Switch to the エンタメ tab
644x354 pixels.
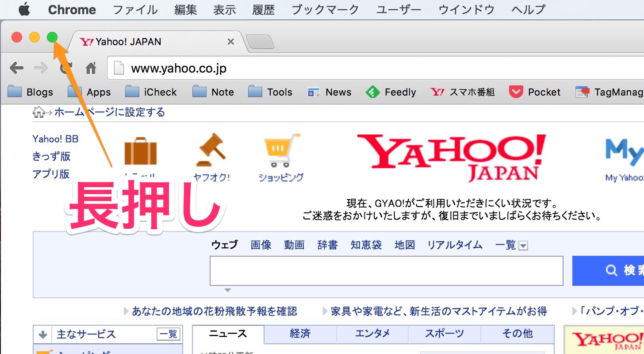372,334
